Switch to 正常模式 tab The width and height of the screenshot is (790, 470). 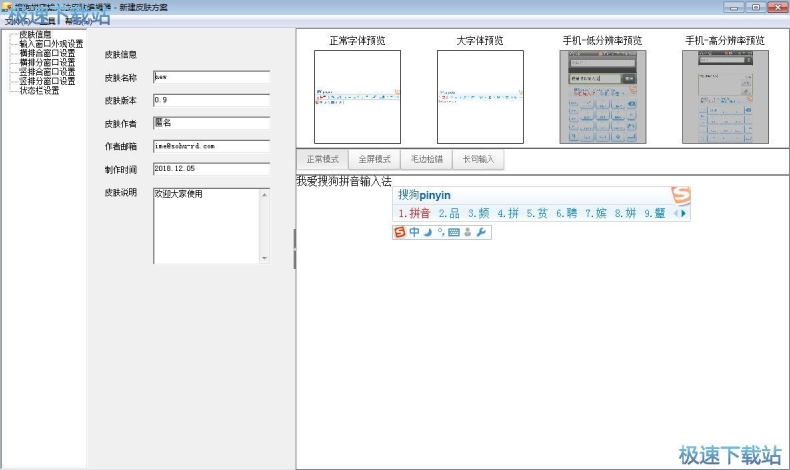coord(322,159)
